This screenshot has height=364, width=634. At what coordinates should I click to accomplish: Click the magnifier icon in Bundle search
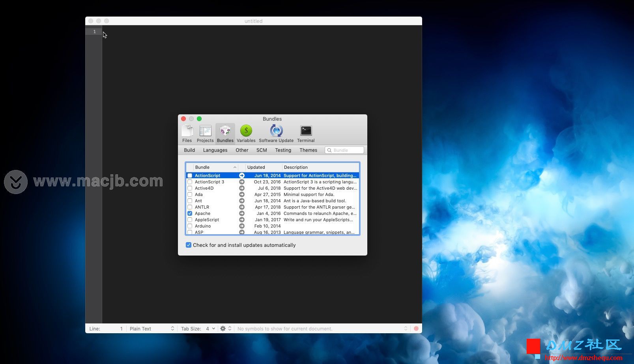pos(329,150)
